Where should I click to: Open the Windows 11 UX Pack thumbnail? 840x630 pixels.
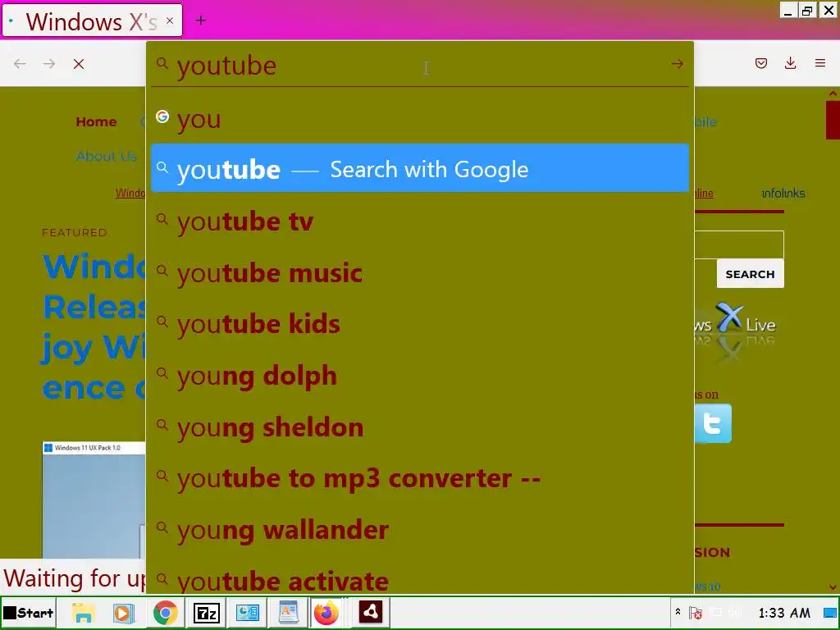click(x=94, y=500)
